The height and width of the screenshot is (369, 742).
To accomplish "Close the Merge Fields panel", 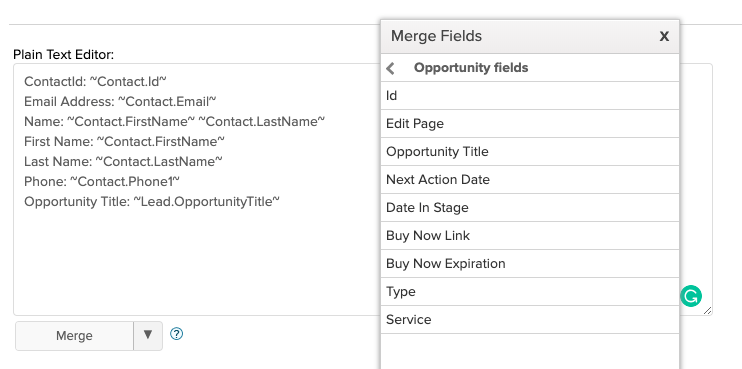I will [x=664, y=36].
